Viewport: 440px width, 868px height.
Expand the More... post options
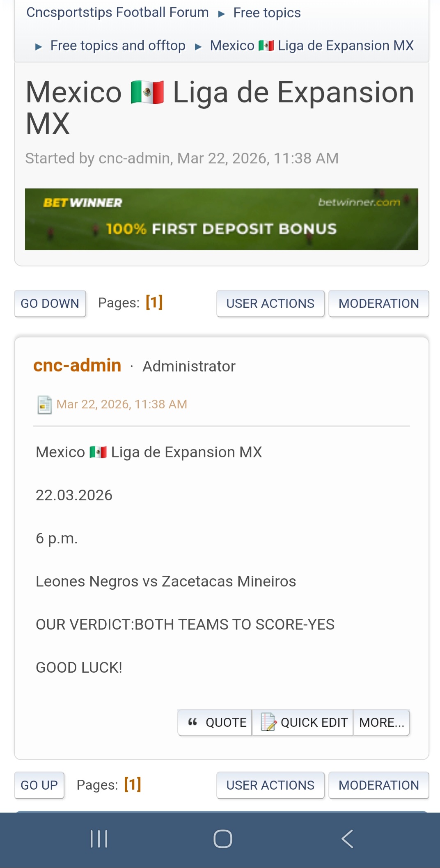pyautogui.click(x=381, y=722)
